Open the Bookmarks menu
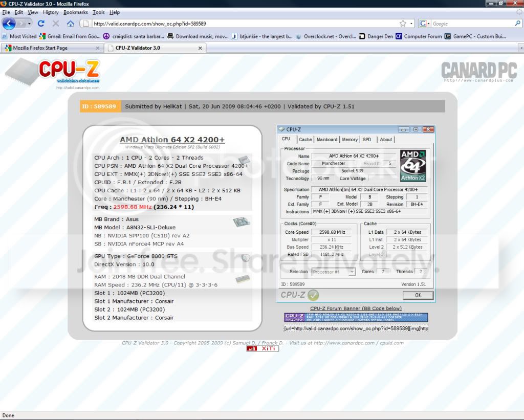The width and height of the screenshot is (524, 420). pos(76,12)
